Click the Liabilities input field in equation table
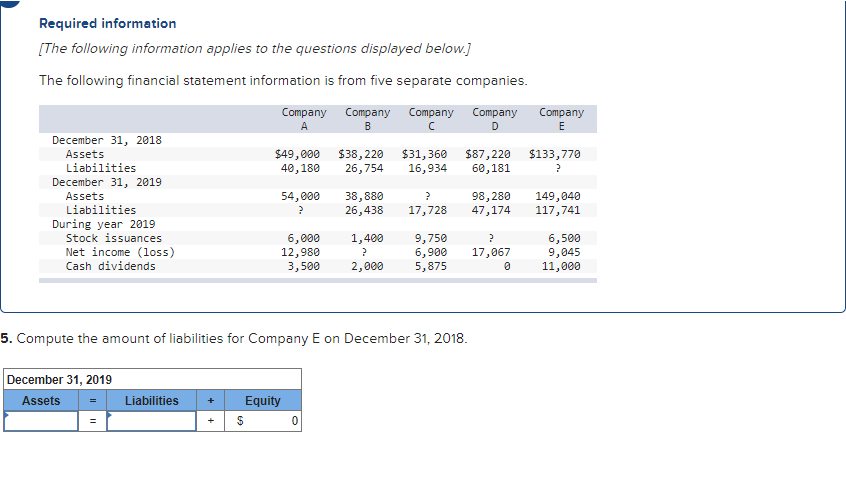 [152, 421]
